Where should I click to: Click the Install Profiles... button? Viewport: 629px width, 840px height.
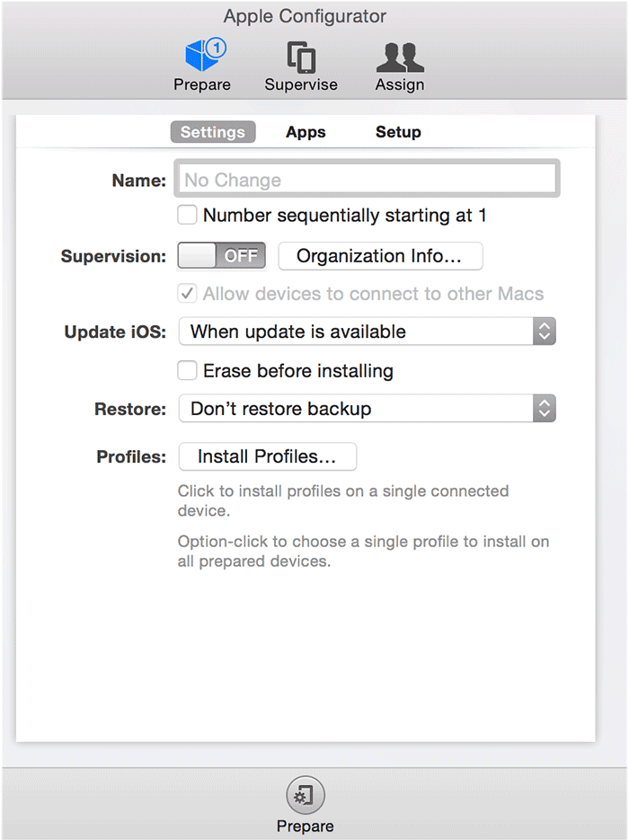click(268, 456)
